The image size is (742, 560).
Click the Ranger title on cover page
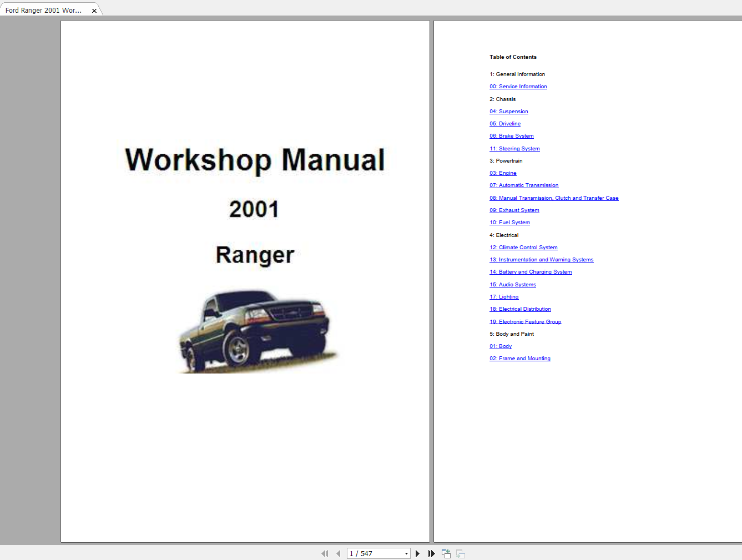(x=255, y=255)
